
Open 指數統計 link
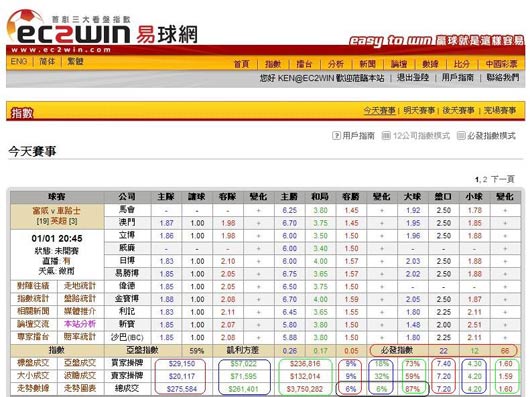pyautogui.click(x=33, y=299)
